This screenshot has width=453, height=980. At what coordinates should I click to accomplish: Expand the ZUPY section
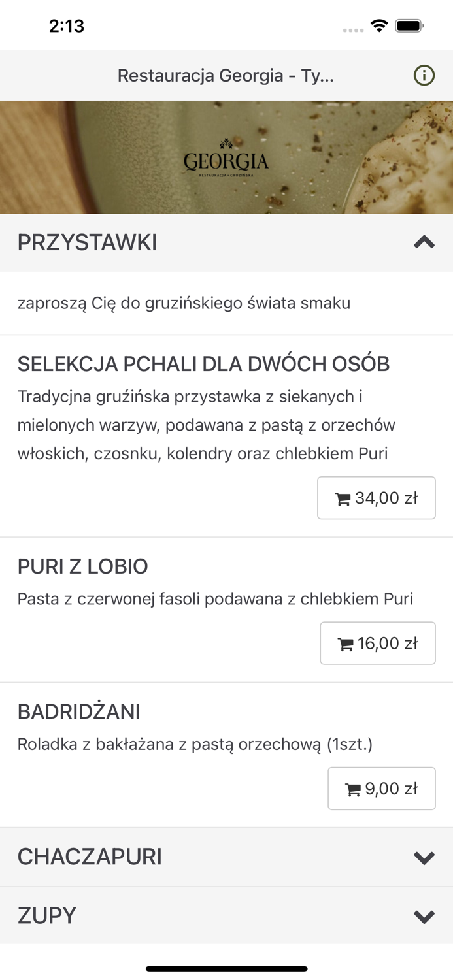pos(424,915)
